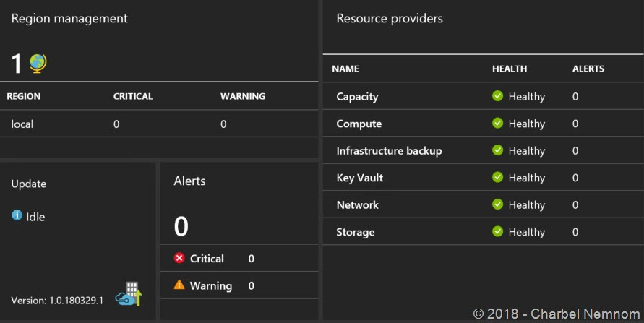This screenshot has height=323, width=644.
Task: Select the local region row
Action: (159, 124)
